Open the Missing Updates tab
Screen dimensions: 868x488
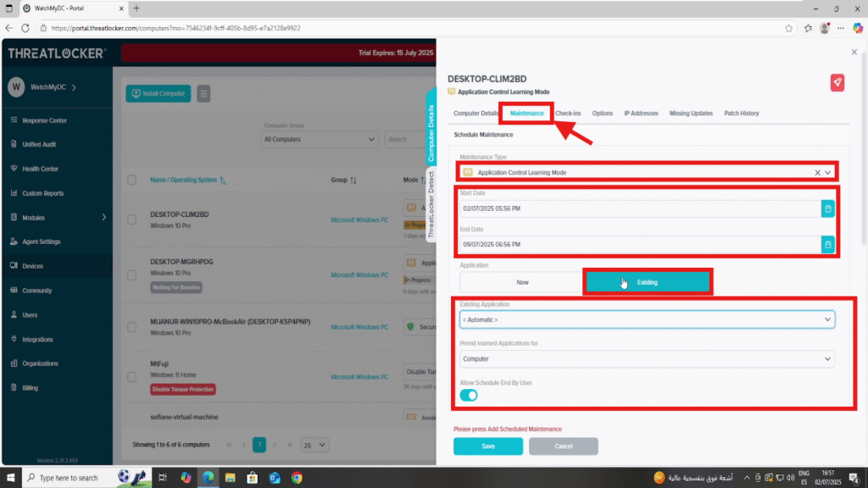(x=691, y=114)
